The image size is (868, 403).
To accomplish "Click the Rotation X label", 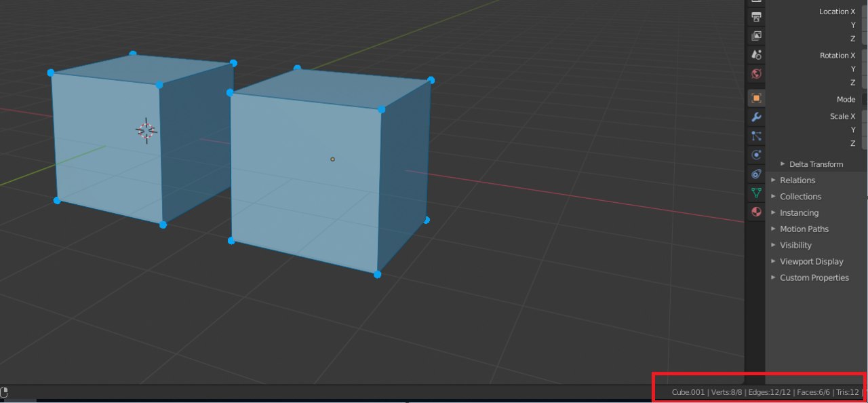I will [837, 56].
